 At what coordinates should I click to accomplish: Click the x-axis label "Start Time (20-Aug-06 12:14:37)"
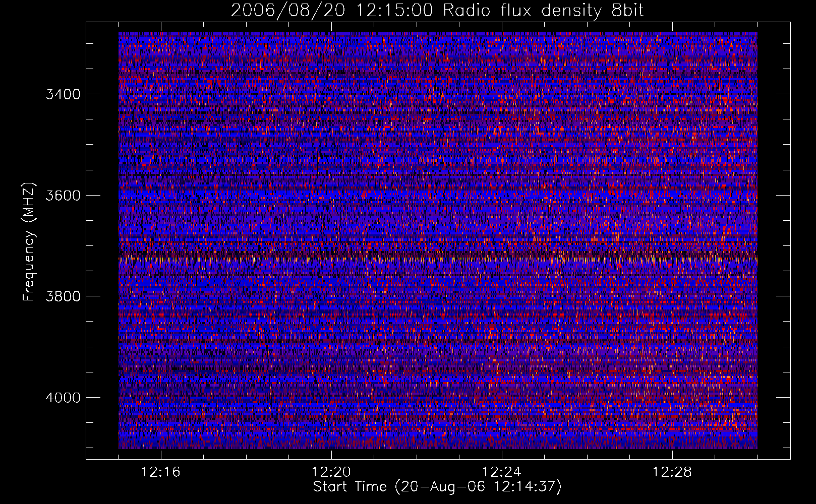tap(437, 487)
